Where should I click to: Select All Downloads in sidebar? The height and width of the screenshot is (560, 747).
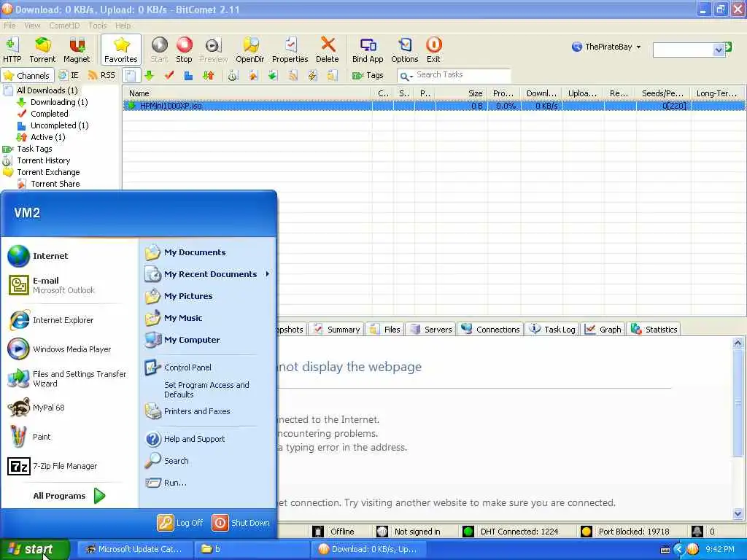(x=47, y=90)
